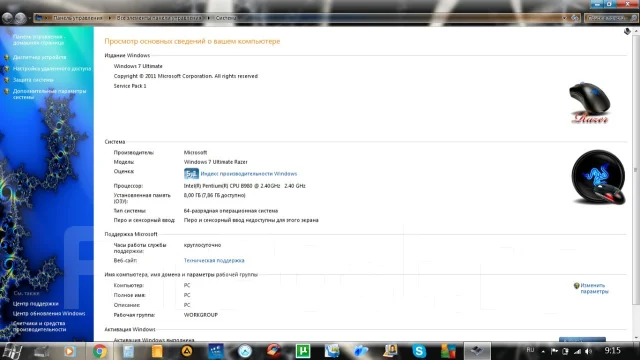640x360 pixels.
Task: Click 'Изменить параметры' link
Action: [594, 288]
